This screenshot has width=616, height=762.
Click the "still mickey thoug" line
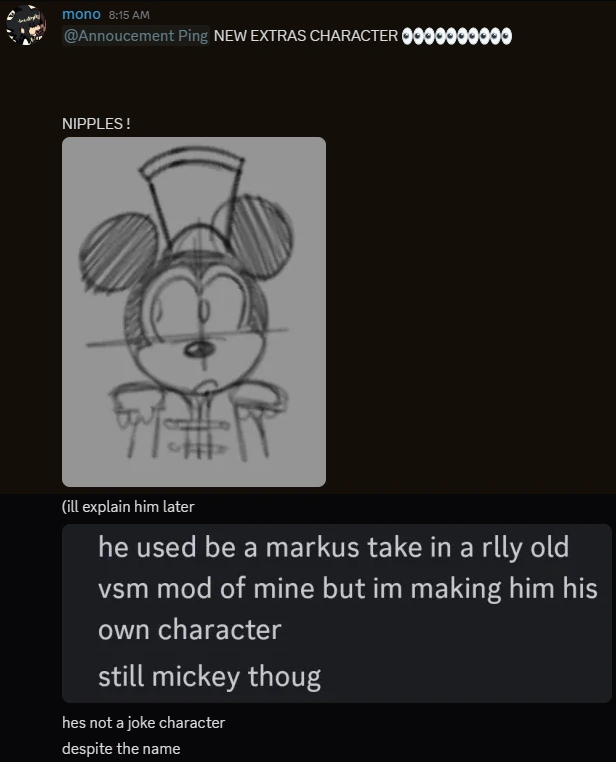click(x=210, y=676)
